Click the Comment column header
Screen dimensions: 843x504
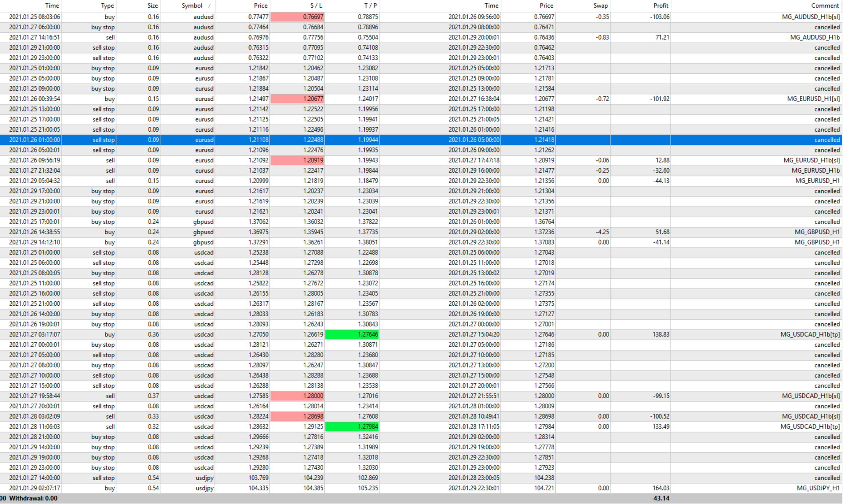point(825,6)
